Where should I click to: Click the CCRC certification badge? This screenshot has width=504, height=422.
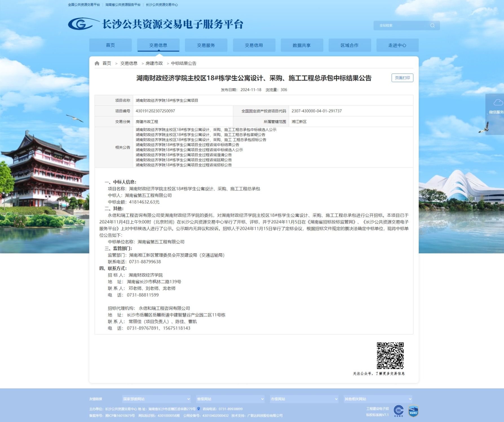(x=399, y=411)
